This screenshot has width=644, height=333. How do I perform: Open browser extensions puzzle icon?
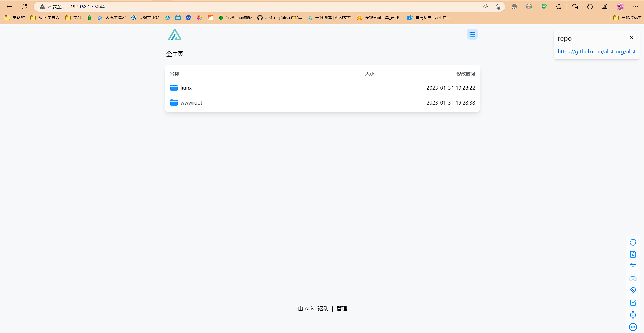559,7
